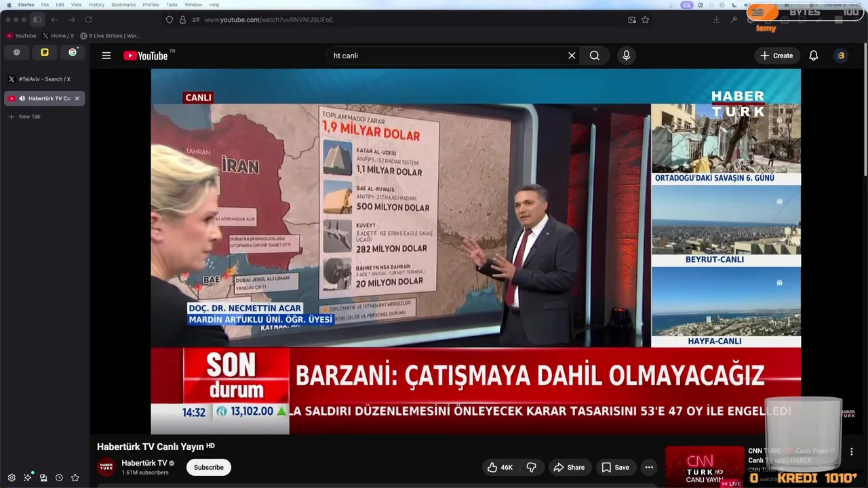868x488 pixels.
Task: Go back to the previous page
Action: click(55, 20)
